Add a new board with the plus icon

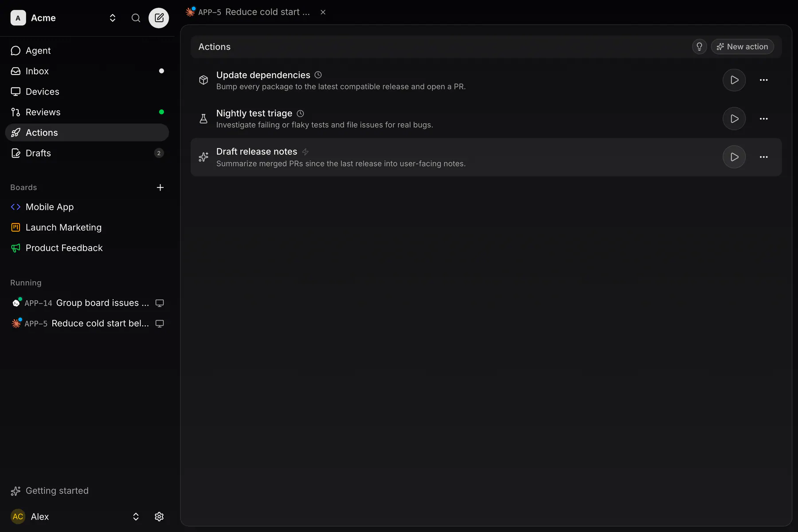pos(160,188)
